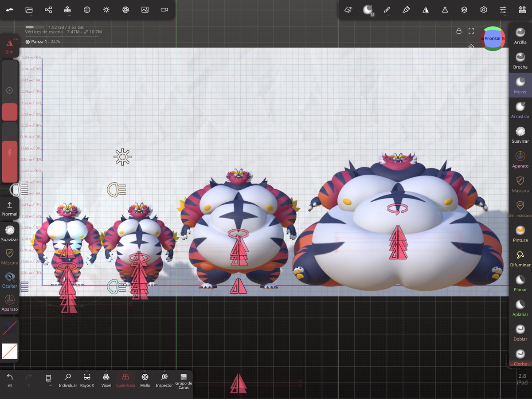The width and height of the screenshot is (532, 399).
Task: Toggle the Vóxel remesh shortcut
Action: point(106,380)
